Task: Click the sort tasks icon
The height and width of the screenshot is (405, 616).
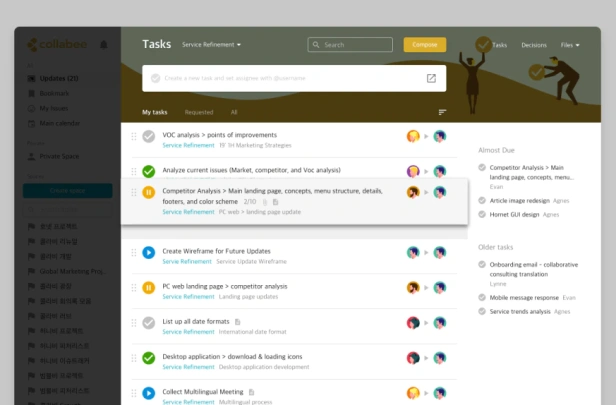Action: pos(442,112)
